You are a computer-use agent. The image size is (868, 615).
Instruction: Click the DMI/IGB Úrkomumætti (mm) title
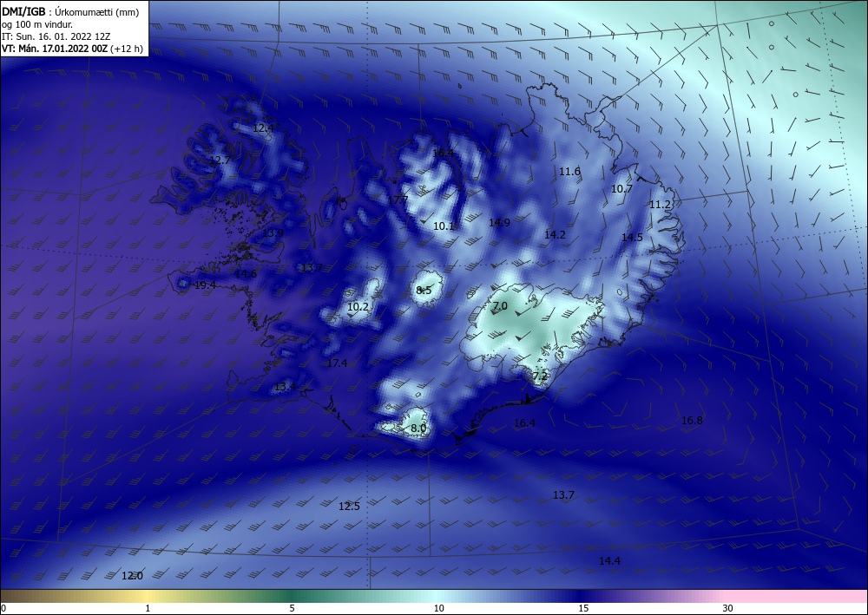[x=70, y=12]
